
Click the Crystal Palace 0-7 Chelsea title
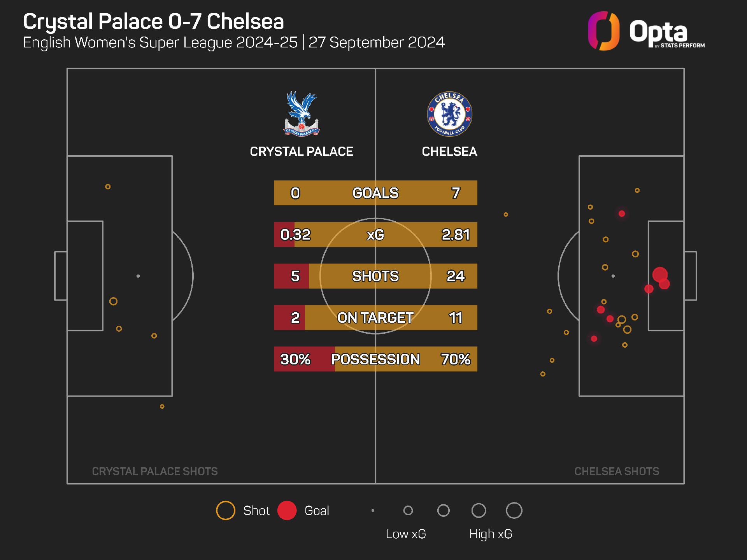coord(153,22)
